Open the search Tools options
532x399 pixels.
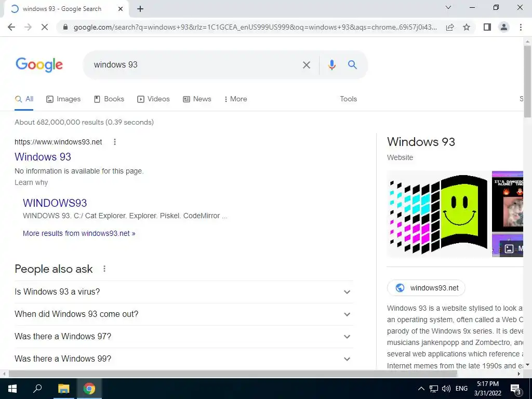coord(349,99)
